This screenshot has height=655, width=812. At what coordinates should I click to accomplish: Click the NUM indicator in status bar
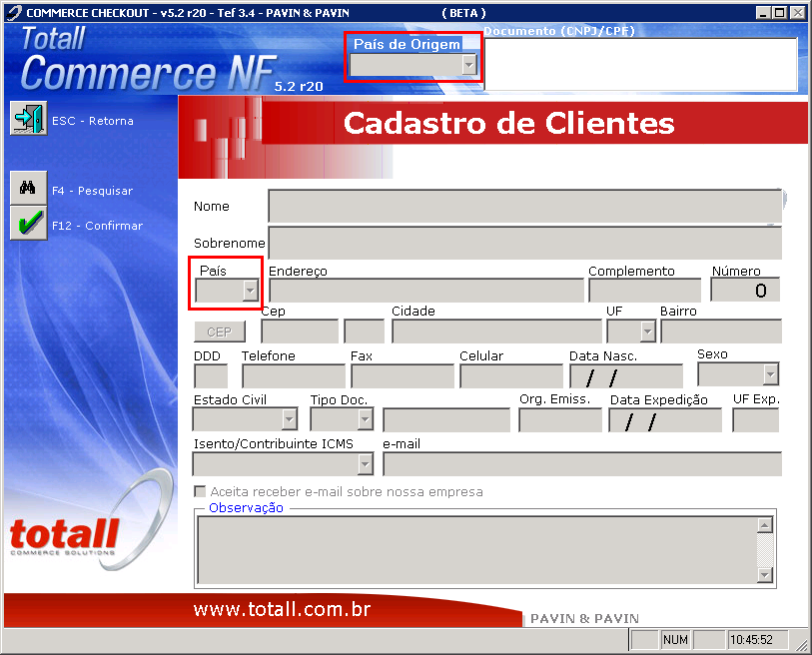click(x=676, y=640)
